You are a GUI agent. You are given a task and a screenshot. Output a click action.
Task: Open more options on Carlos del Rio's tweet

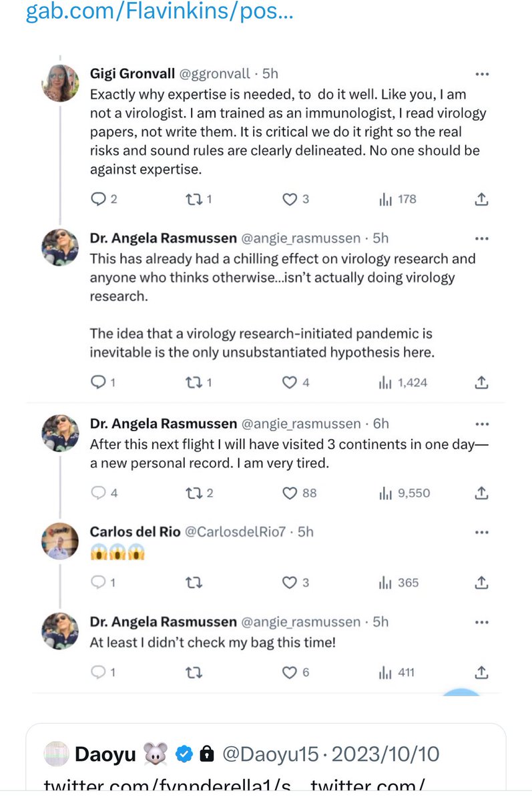pos(481,532)
